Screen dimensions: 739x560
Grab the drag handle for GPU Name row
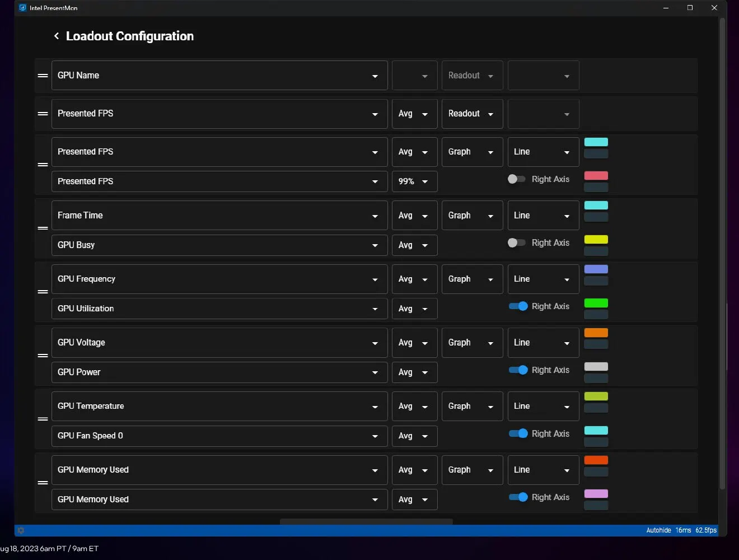point(43,76)
